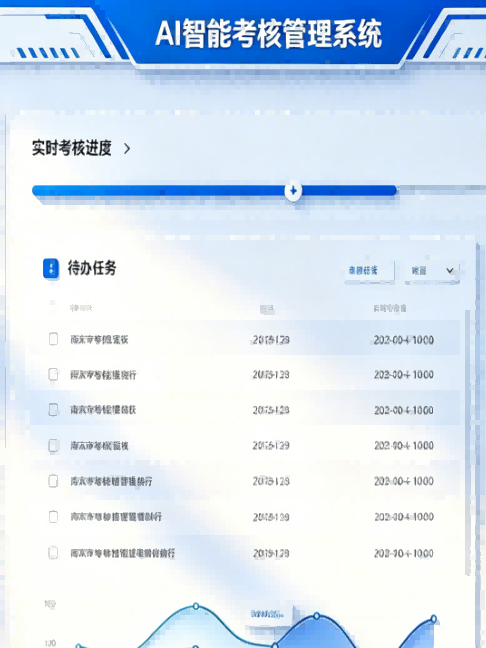Check the sixth task row's checkbox
Viewport: 486px width, 648px height.
53,517
